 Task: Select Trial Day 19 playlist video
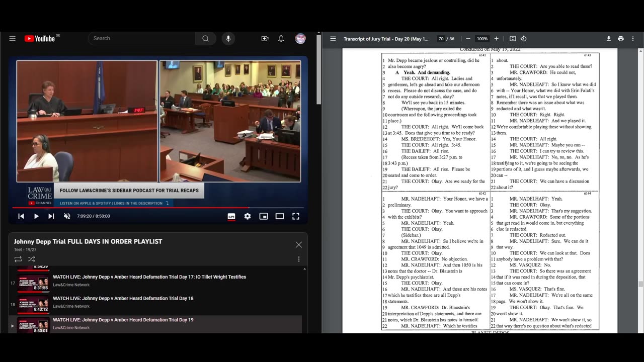(x=123, y=320)
